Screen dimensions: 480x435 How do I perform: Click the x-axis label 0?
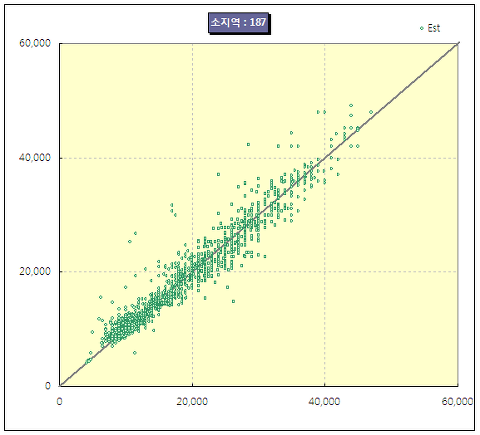[59, 402]
